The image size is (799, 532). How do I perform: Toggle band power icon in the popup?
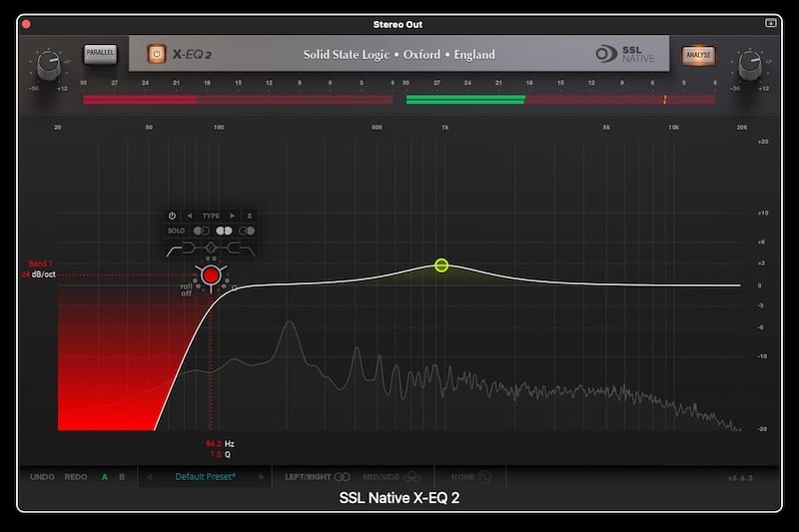tap(172, 216)
